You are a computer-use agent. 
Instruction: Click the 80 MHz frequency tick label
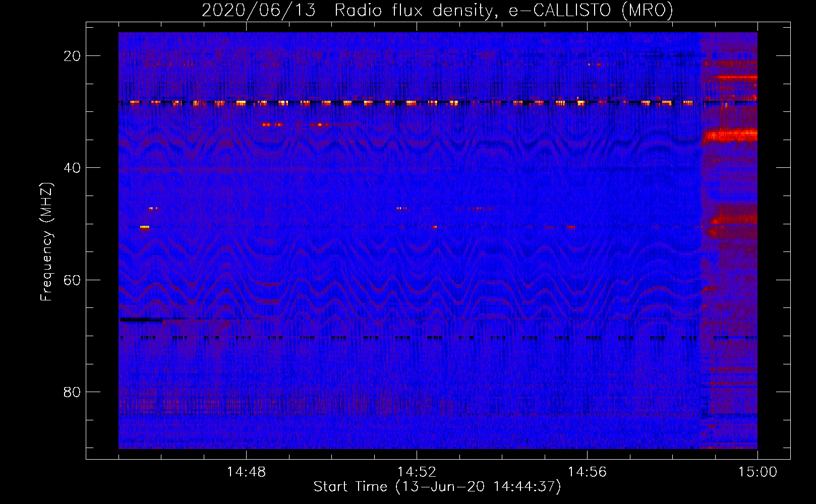pos(72,392)
